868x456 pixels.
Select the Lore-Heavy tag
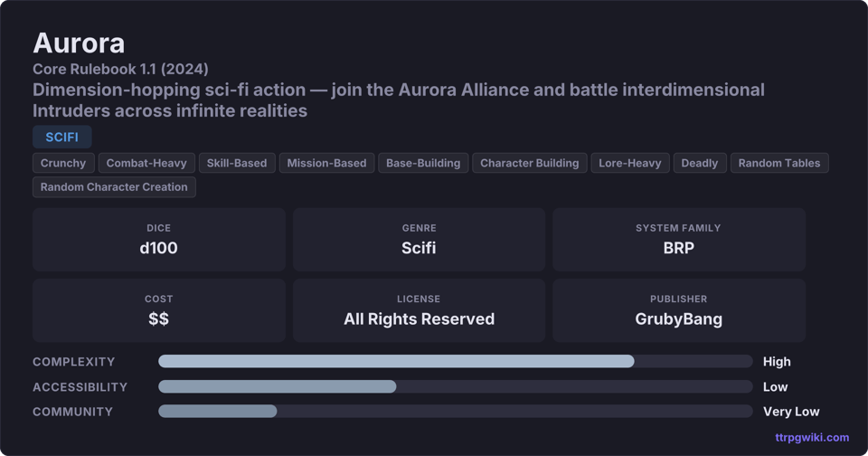click(x=630, y=163)
